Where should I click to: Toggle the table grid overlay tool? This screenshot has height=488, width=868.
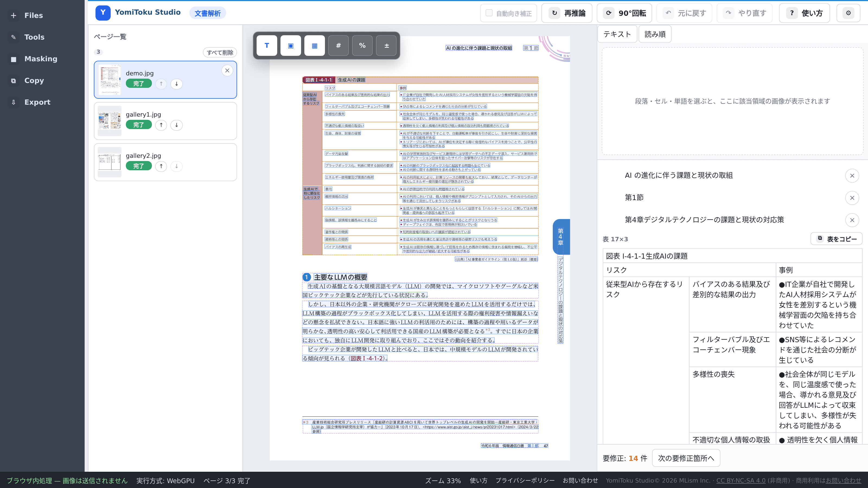[x=314, y=46]
